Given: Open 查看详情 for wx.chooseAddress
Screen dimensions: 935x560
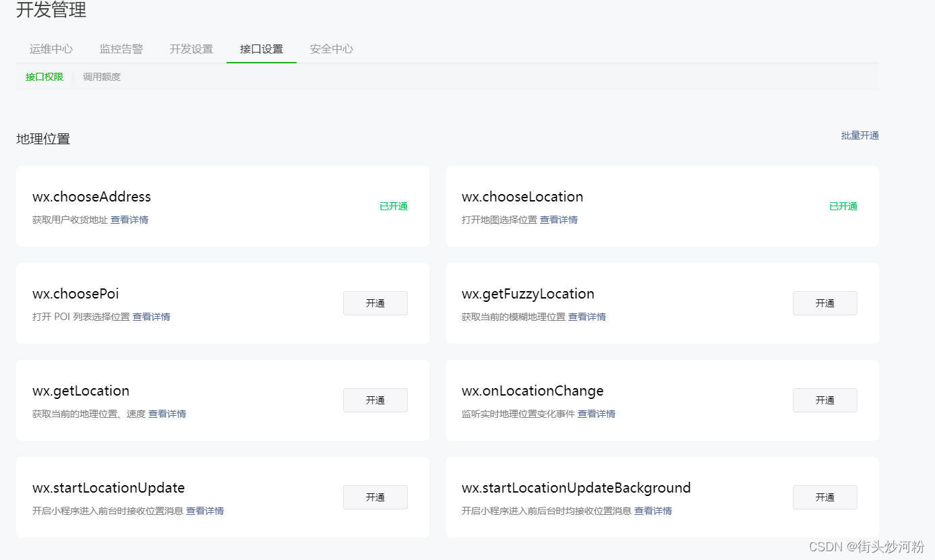Looking at the screenshot, I should [x=129, y=220].
